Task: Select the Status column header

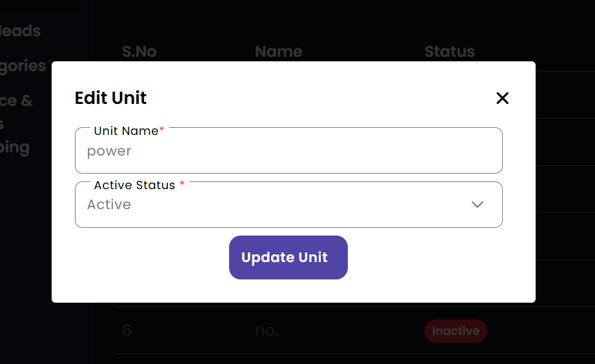Action: (x=449, y=52)
